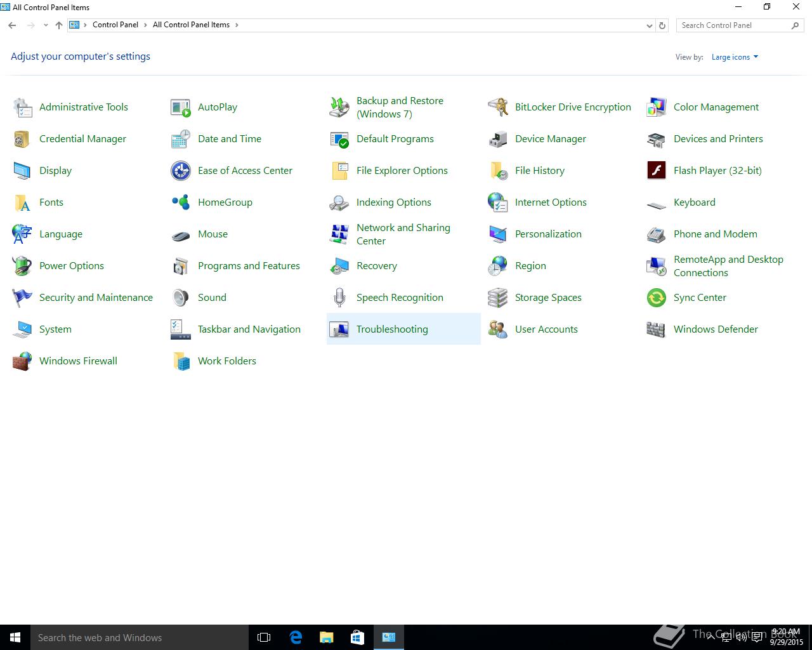
Task: Open the Power Options battery icon
Action: tap(22, 266)
